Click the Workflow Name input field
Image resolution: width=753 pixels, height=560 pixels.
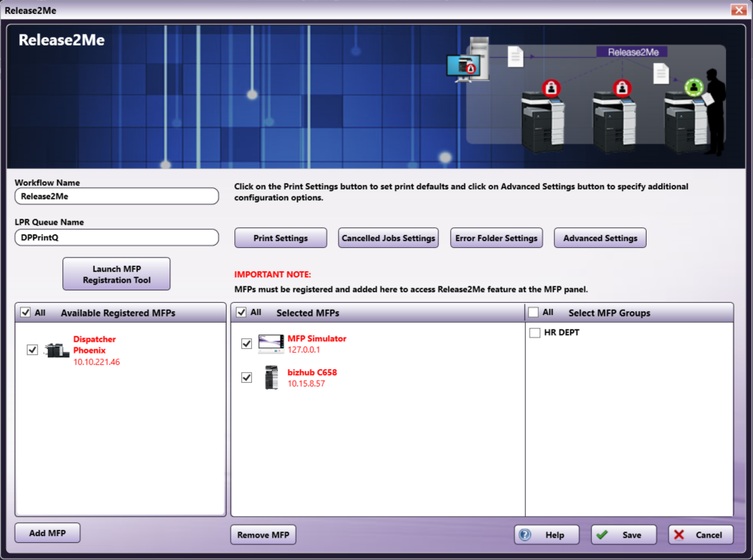point(116,196)
